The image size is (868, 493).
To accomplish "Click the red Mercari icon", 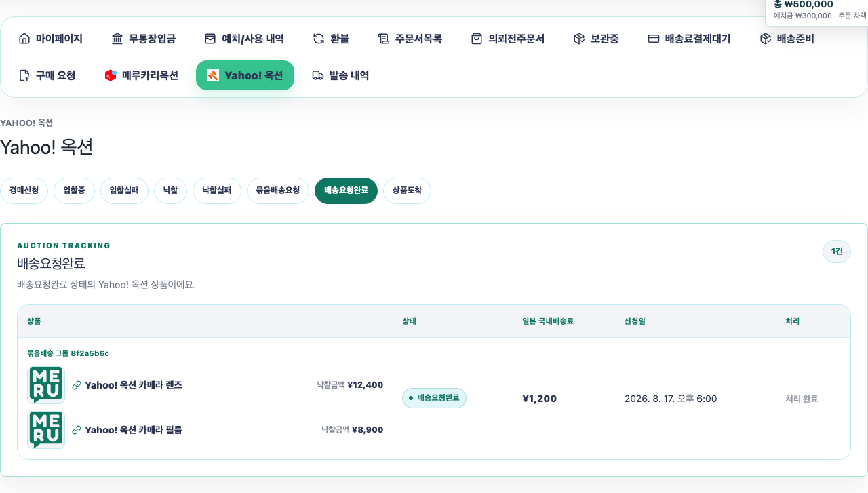I will point(111,75).
